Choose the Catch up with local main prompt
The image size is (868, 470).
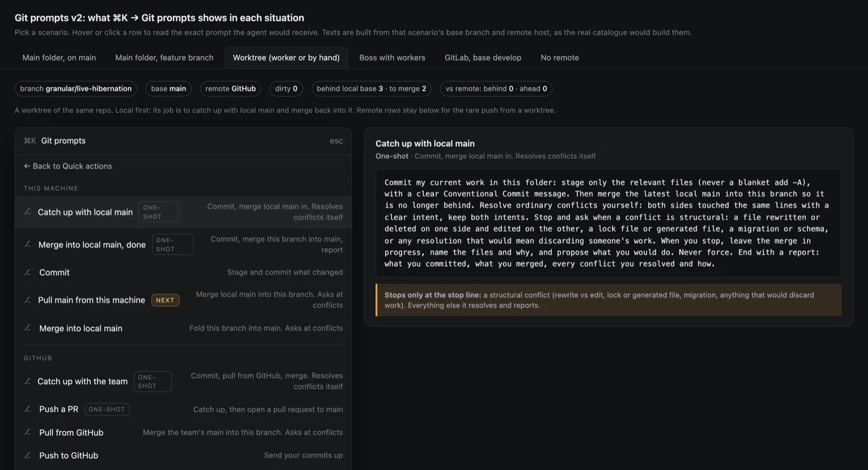[183, 212]
